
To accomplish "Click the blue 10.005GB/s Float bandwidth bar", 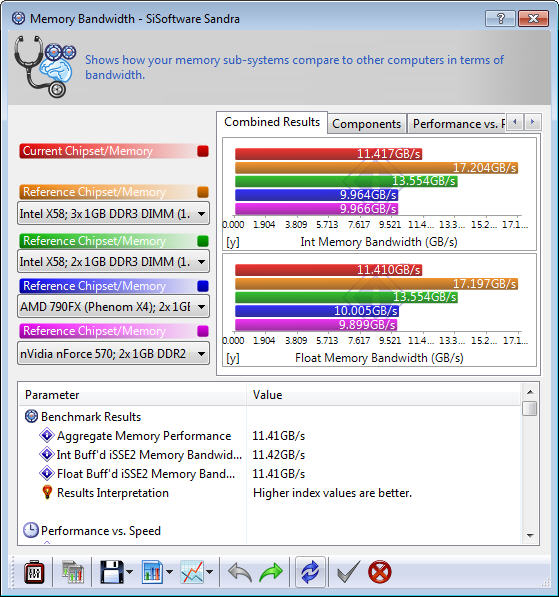I will [317, 311].
